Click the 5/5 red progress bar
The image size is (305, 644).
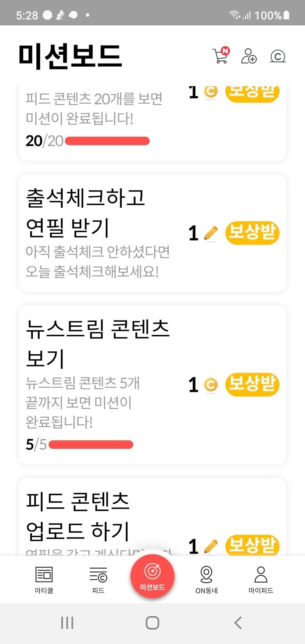pyautogui.click(x=91, y=445)
